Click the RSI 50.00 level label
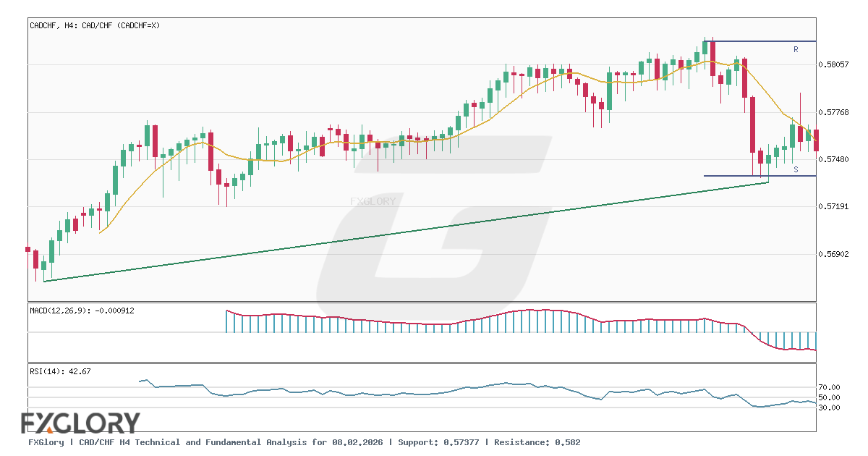The width and height of the screenshot is (868, 456). tap(830, 398)
